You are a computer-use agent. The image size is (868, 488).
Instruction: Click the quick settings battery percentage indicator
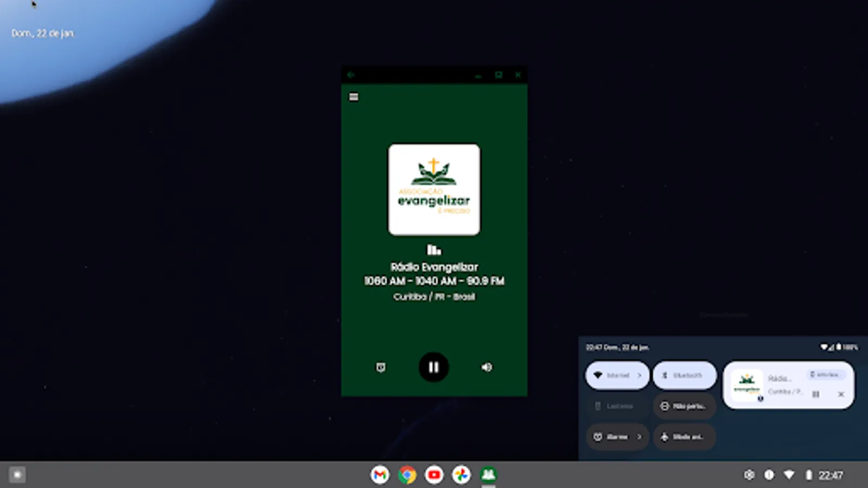pos(850,347)
